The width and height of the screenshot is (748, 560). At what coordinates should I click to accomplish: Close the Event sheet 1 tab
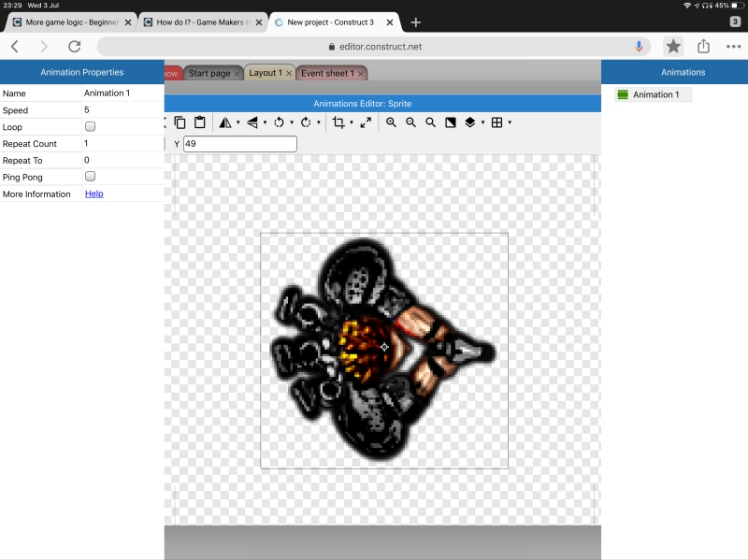click(x=361, y=74)
